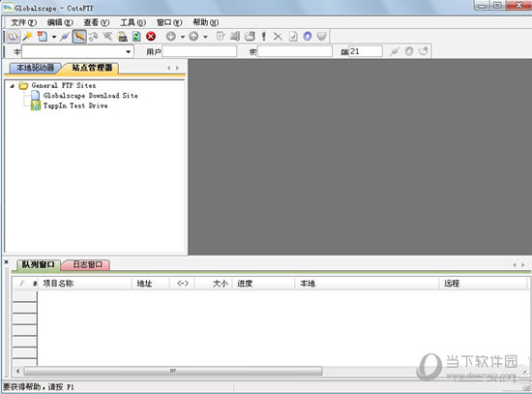Toggle the highlighted Quick Connect bar icon
This screenshot has height=394, width=532.
pos(79,36)
